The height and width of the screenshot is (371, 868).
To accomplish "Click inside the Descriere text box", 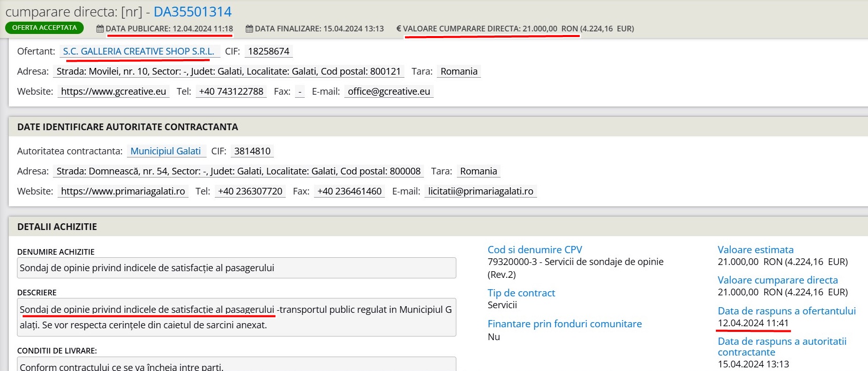I will point(236,317).
